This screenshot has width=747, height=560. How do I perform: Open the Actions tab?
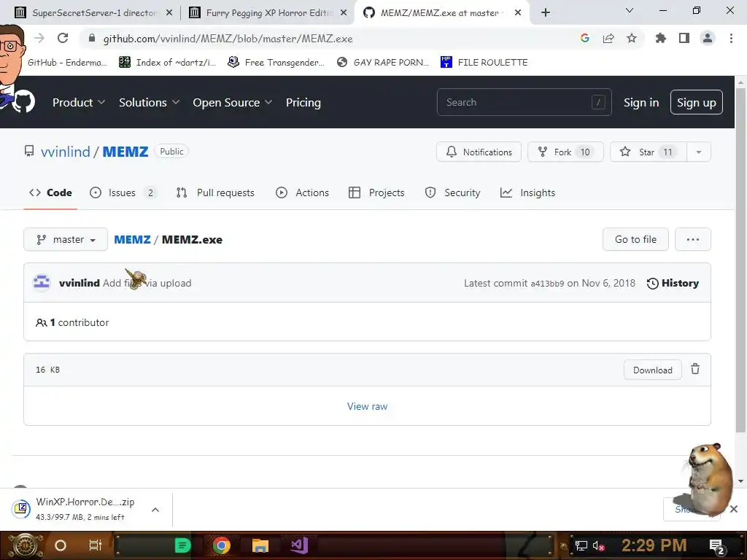pyautogui.click(x=302, y=192)
